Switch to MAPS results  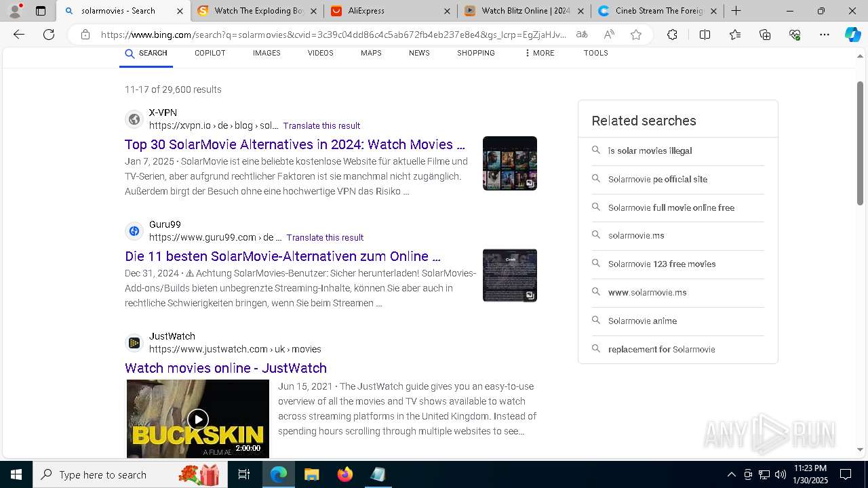click(x=371, y=53)
